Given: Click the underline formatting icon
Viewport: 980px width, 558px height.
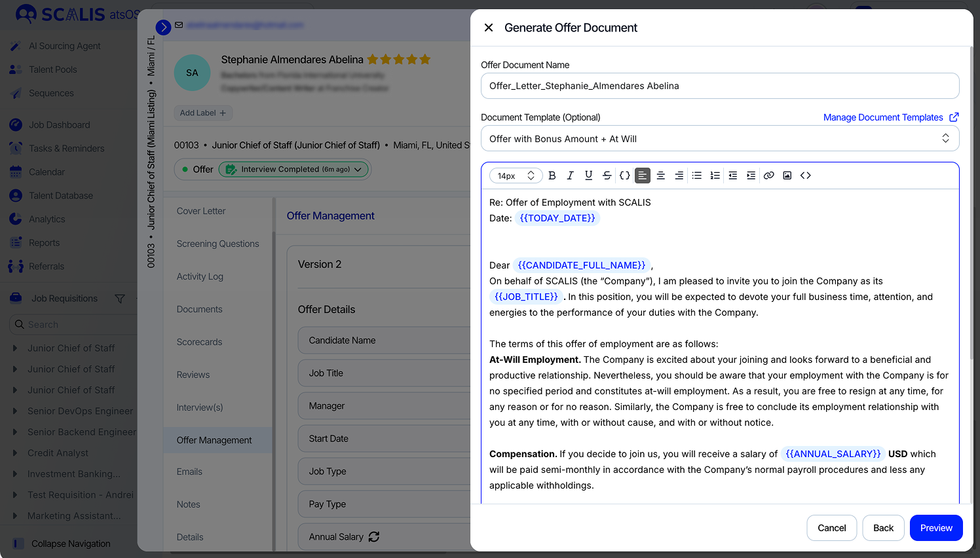Looking at the screenshot, I should pyautogui.click(x=588, y=176).
